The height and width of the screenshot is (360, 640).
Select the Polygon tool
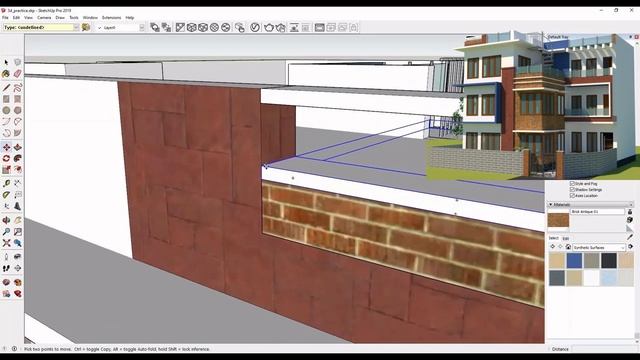tap(18, 110)
